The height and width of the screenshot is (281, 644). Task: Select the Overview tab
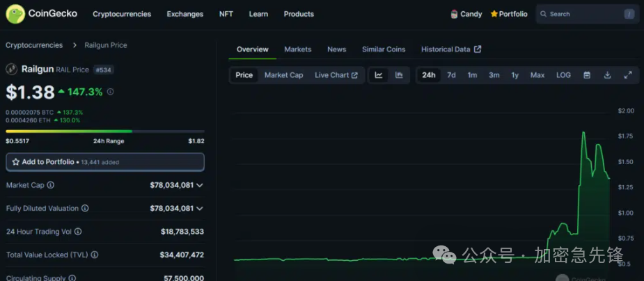click(253, 49)
